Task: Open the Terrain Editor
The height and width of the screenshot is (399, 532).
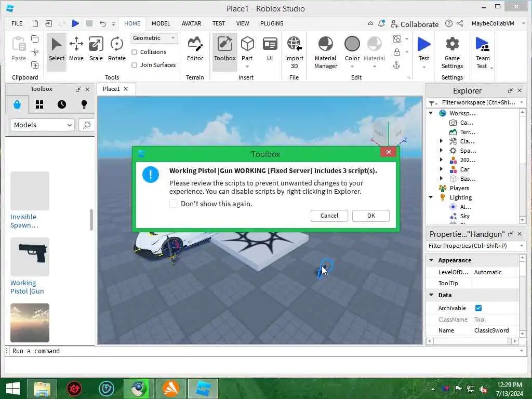Action: tap(195, 49)
